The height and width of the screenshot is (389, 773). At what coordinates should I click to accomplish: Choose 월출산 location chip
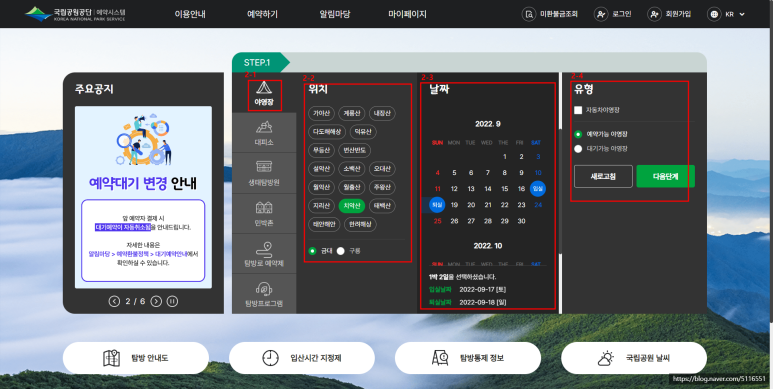351,187
